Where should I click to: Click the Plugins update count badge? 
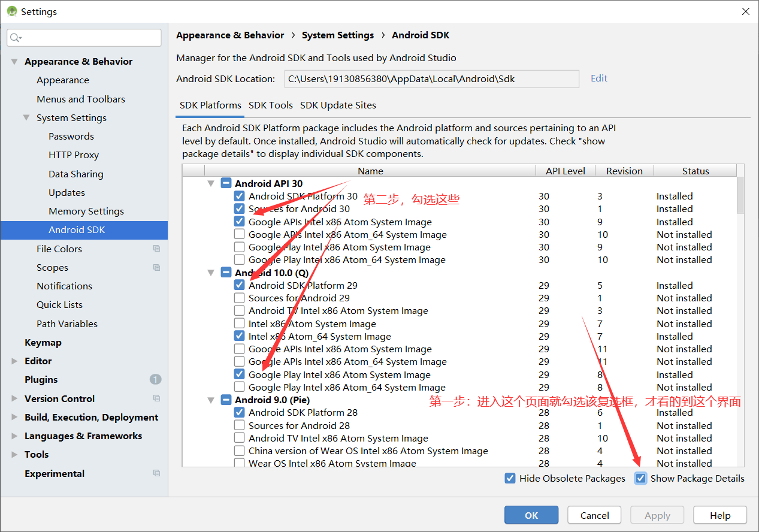click(x=155, y=379)
